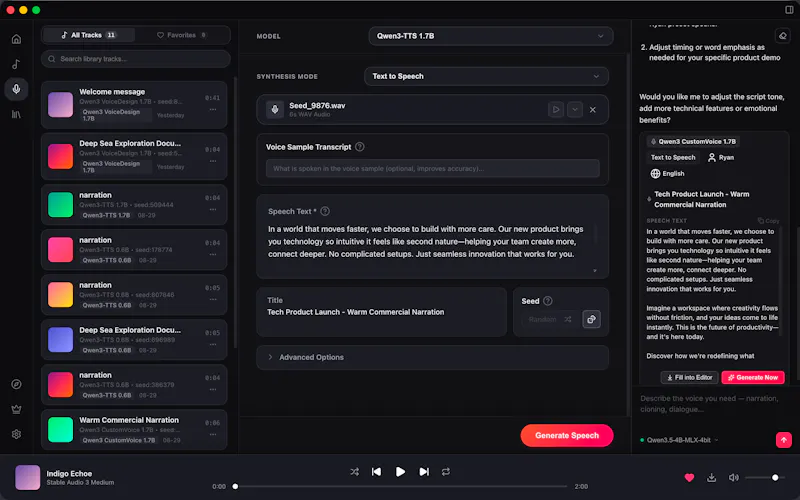Toggle the Random seed option
The width and height of the screenshot is (800, 500).
[x=549, y=319]
